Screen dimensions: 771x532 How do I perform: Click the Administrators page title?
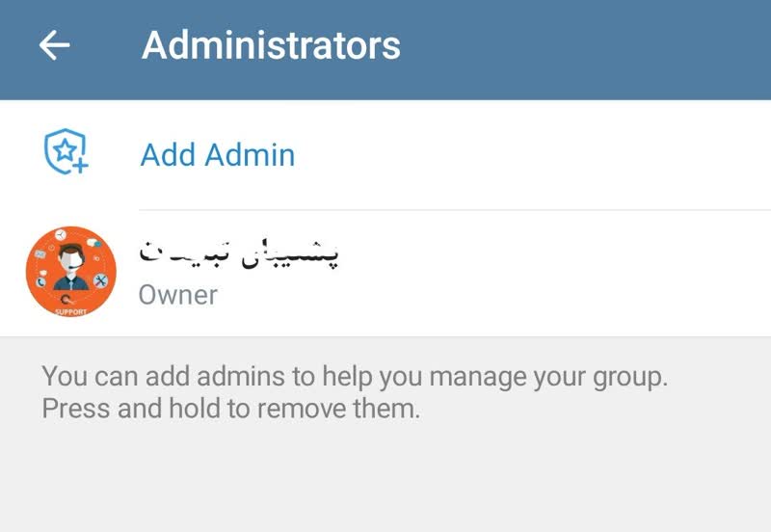click(271, 45)
